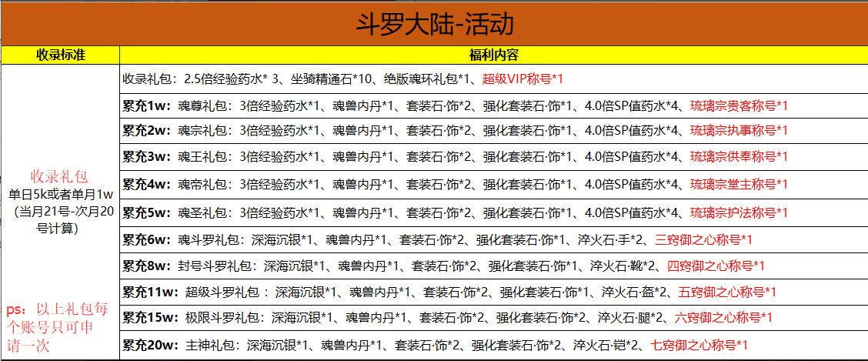Select the 累充3w 魂王礼包 row
The image size is (868, 361).
pos(493,157)
